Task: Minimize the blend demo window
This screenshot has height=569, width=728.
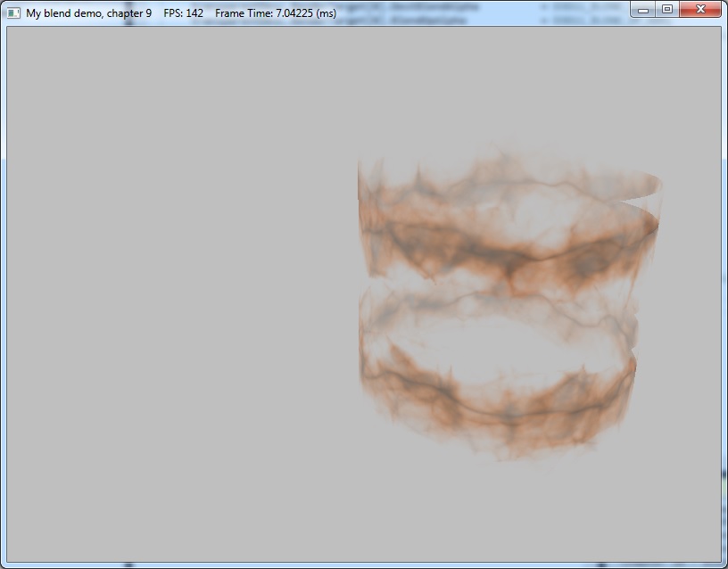Action: [x=643, y=10]
